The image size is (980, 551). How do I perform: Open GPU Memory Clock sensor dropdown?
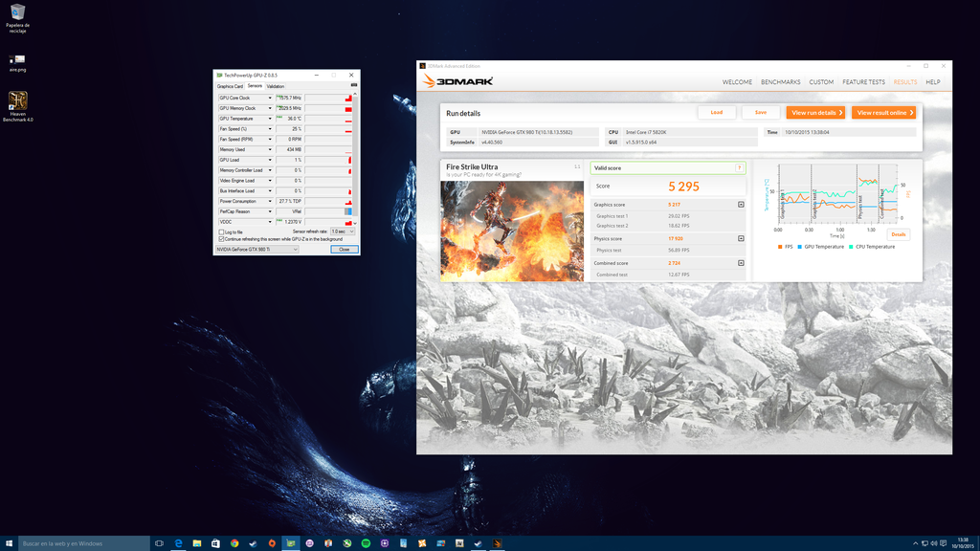270,108
